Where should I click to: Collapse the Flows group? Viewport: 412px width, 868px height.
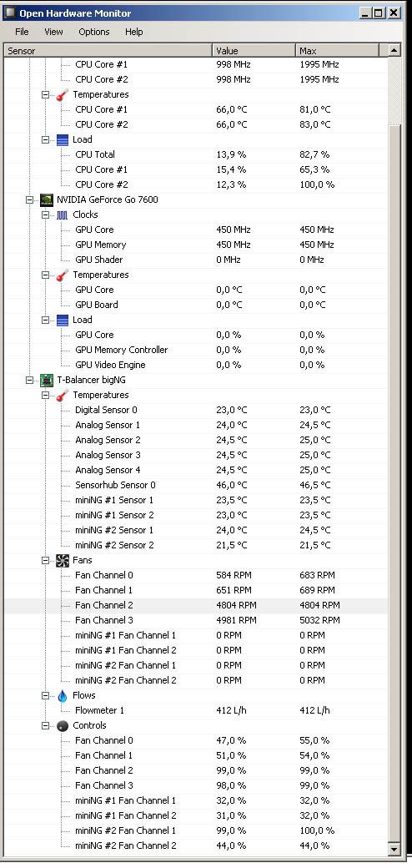point(46,695)
